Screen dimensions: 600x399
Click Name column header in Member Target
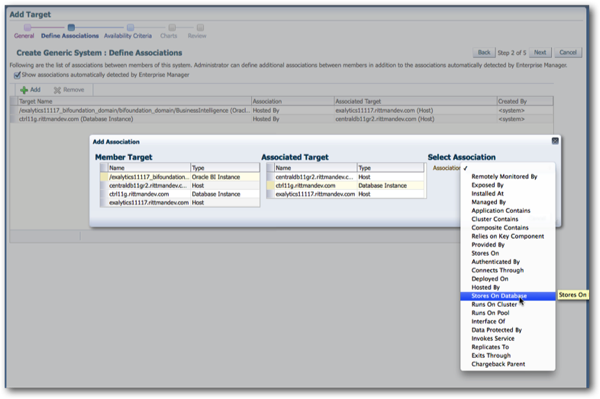tap(149, 168)
